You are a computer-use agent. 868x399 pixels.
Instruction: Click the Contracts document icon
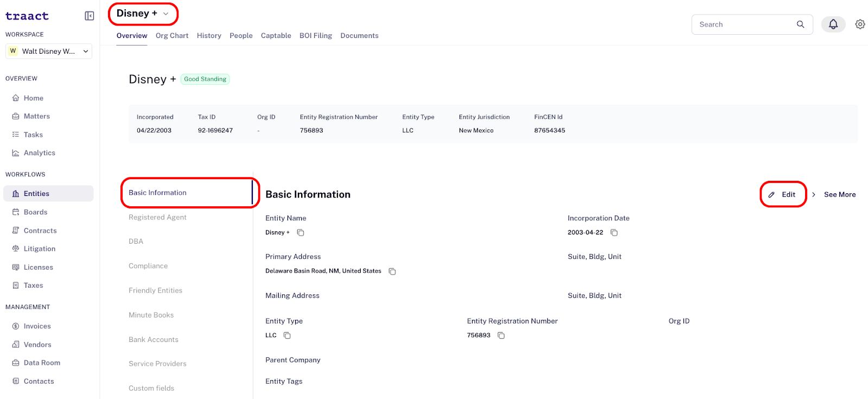(x=16, y=231)
